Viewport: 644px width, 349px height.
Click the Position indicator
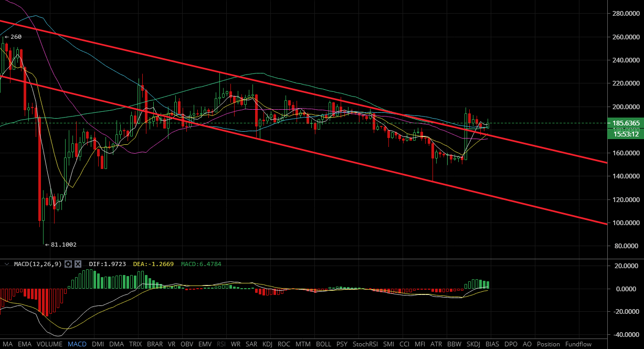pos(548,344)
